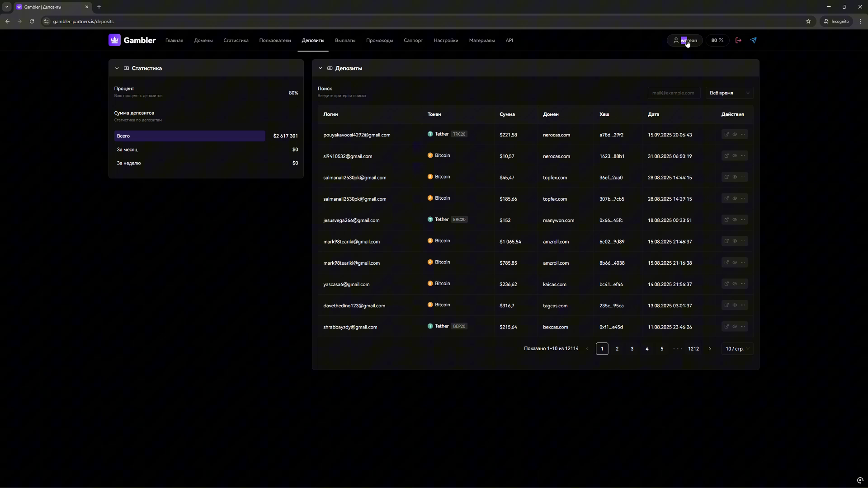
Task: Open three-dots menu for sl9410532 deposit row
Action: click(743, 155)
